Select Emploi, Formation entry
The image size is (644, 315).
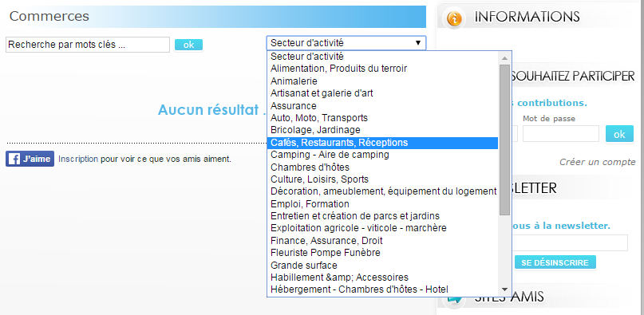click(x=382, y=203)
